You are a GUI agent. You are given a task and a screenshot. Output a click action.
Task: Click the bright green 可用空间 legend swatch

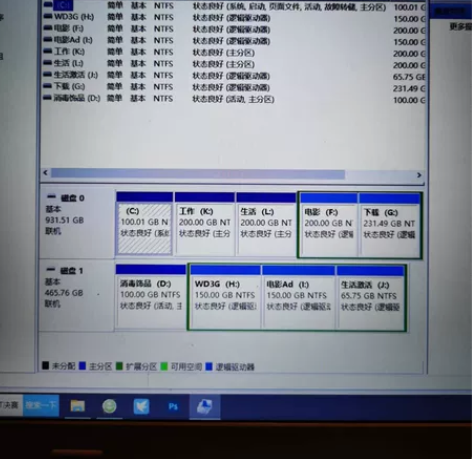point(164,367)
